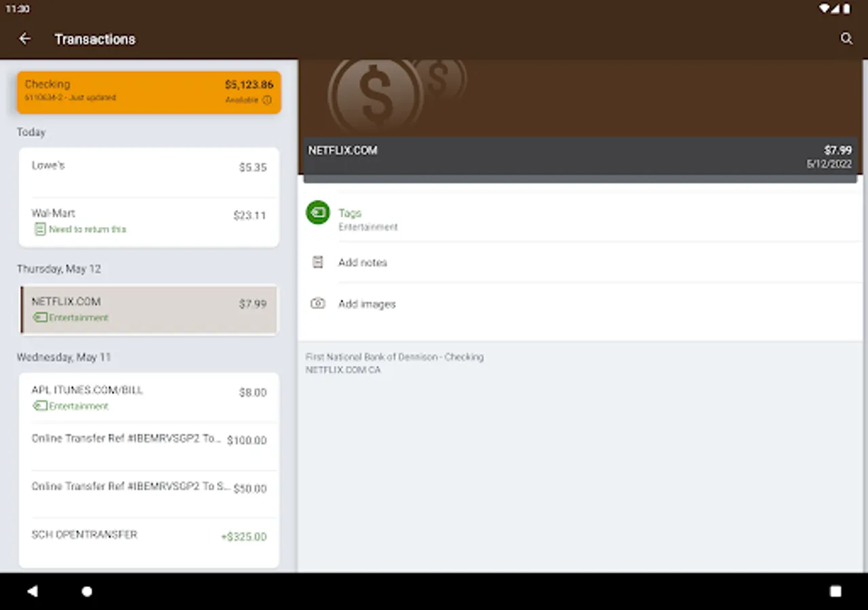Click the Wednesday, May 11 date header
Screen dimensions: 868x610
64,357
